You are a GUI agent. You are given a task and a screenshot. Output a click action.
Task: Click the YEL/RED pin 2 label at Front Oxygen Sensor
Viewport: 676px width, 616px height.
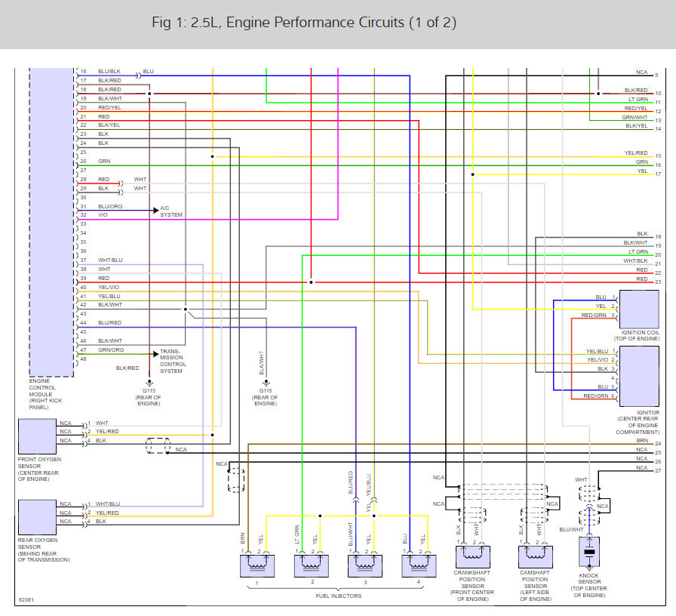click(x=107, y=431)
